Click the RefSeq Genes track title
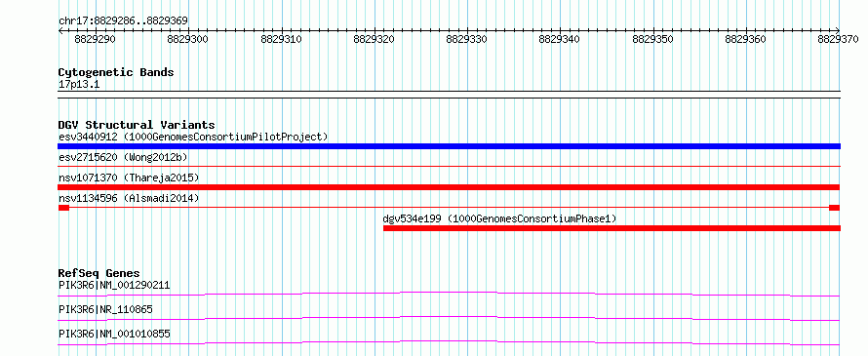The height and width of the screenshot is (356, 868). [x=99, y=273]
